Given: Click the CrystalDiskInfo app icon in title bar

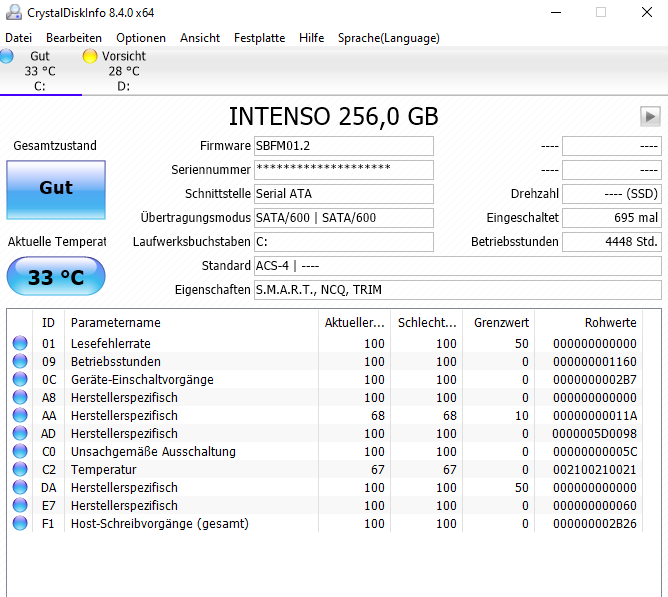Looking at the screenshot, I should tap(14, 12).
